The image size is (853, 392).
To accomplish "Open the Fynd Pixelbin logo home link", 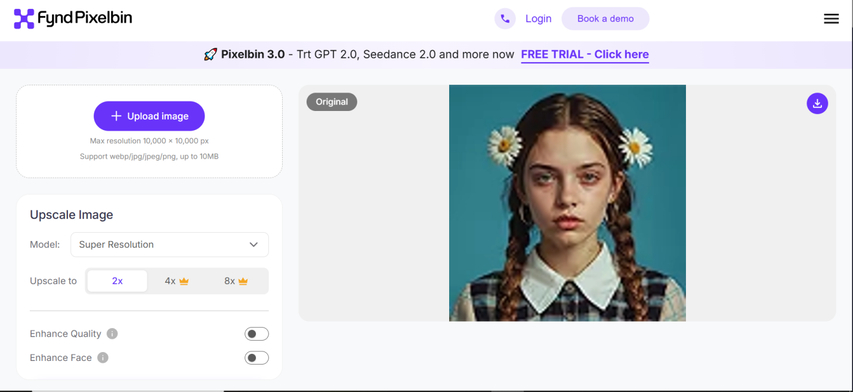I will 73,18.
